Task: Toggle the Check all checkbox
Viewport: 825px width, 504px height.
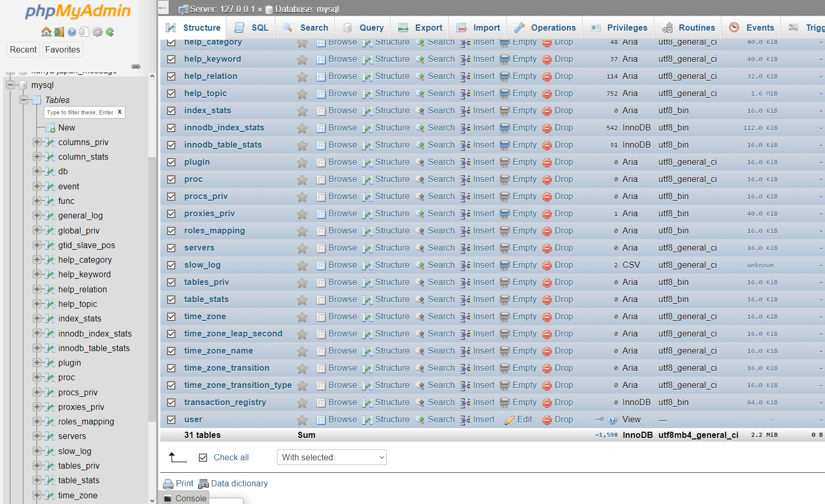Action: point(203,458)
